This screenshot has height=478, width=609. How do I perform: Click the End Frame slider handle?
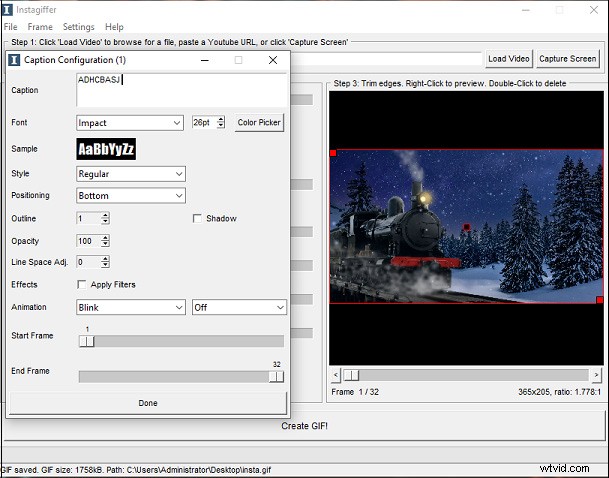pyautogui.click(x=276, y=377)
